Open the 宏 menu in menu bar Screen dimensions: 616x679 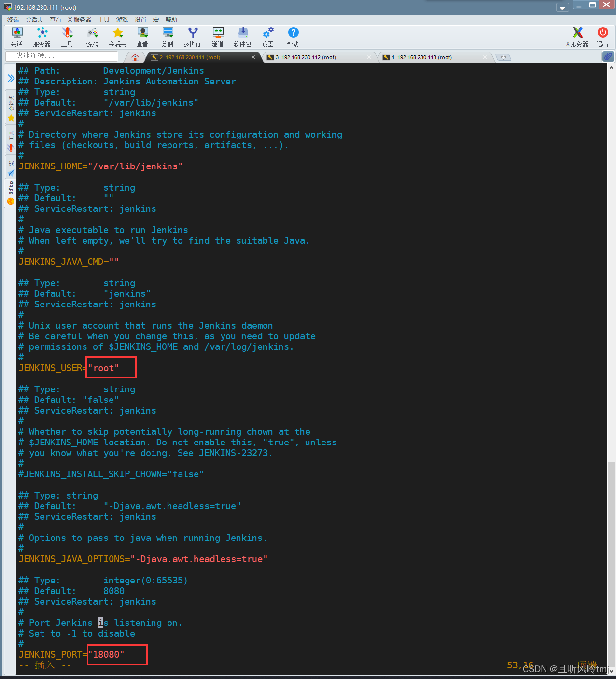(x=156, y=20)
